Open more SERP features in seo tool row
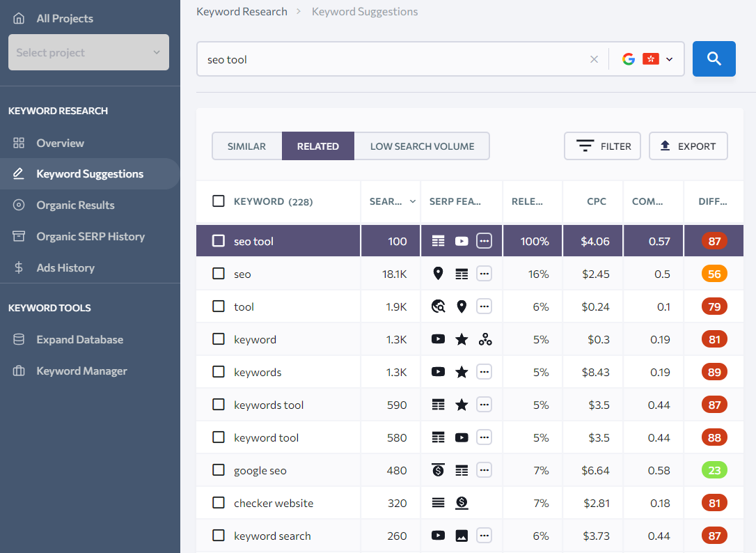 485,241
